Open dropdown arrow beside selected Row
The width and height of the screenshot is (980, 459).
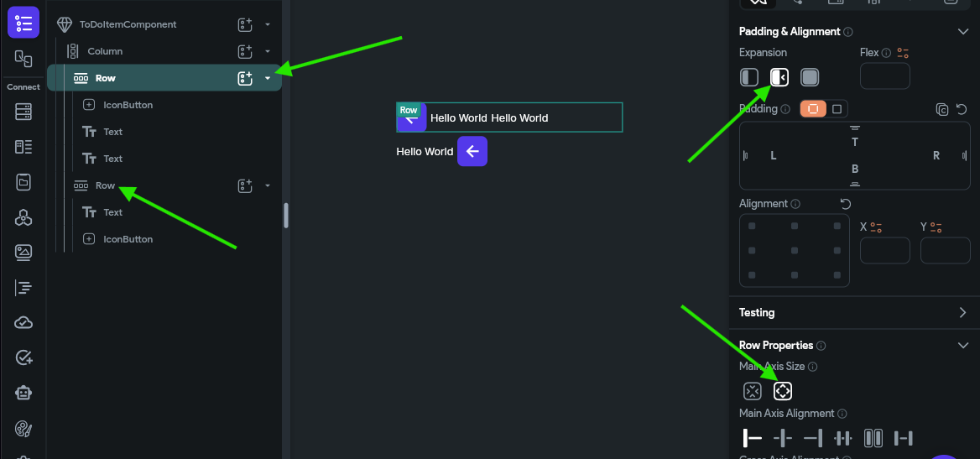point(268,78)
